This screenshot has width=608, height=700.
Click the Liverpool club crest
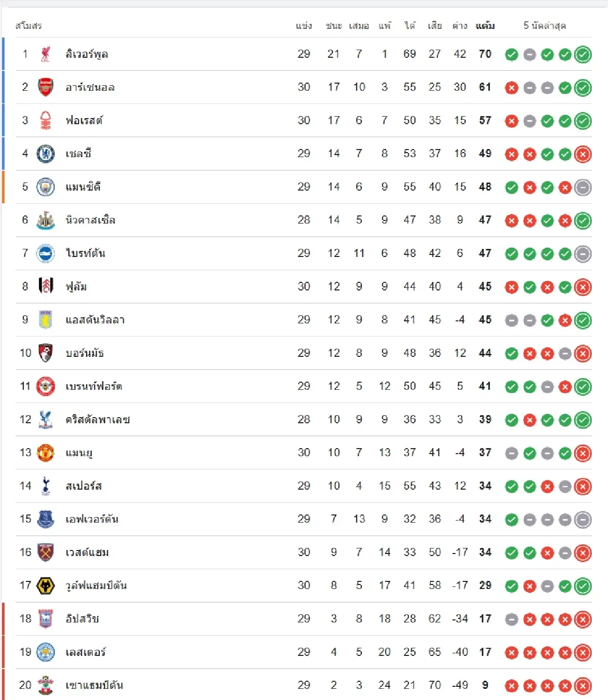pyautogui.click(x=46, y=54)
